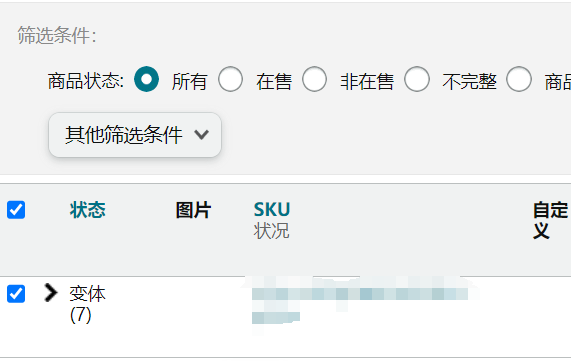
Task: Click the 非在售 label text
Action: [367, 81]
